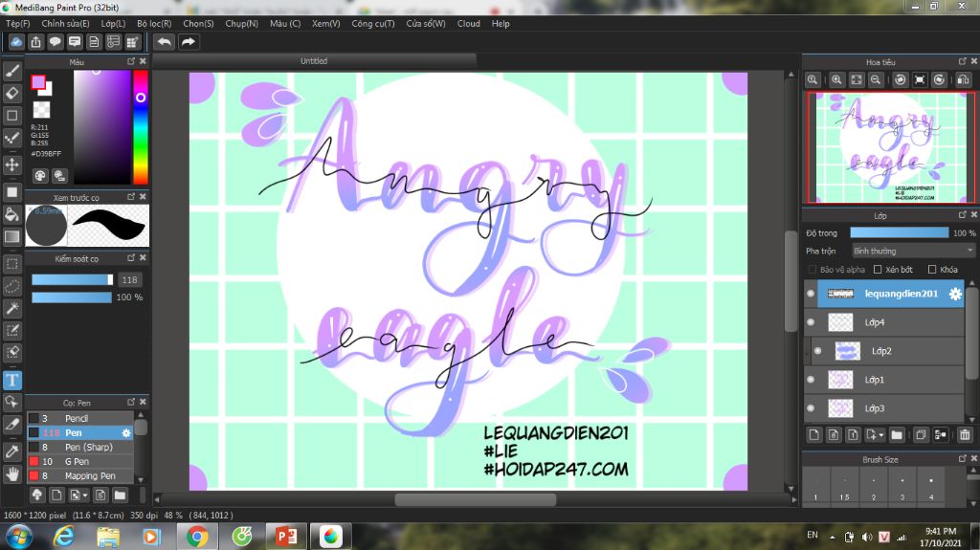Select the Lớp4 layer row
The image size is (980, 550).
tap(884, 322)
